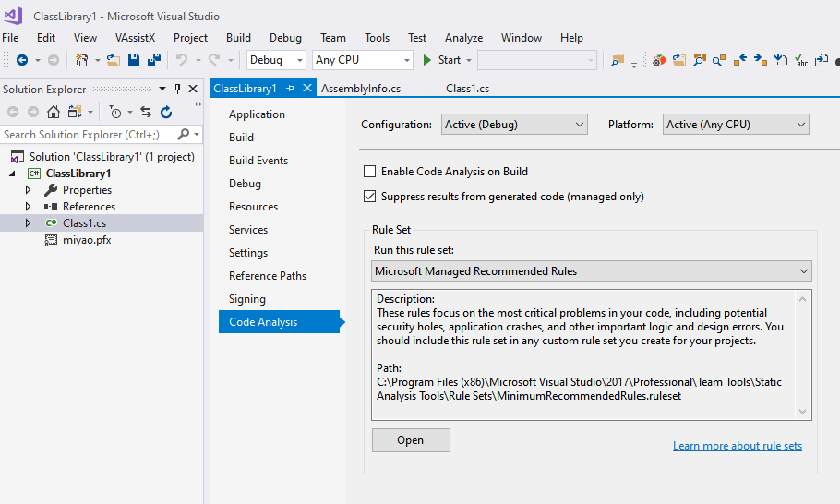Click the open corresponding file icon
This screenshot has height=504, width=840.
[822, 60]
